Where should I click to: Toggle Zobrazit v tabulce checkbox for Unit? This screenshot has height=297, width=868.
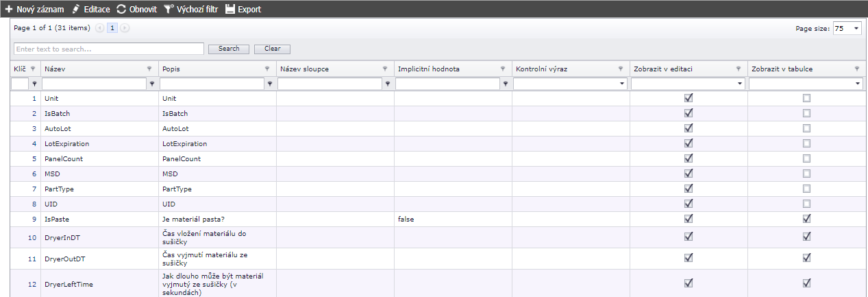806,98
